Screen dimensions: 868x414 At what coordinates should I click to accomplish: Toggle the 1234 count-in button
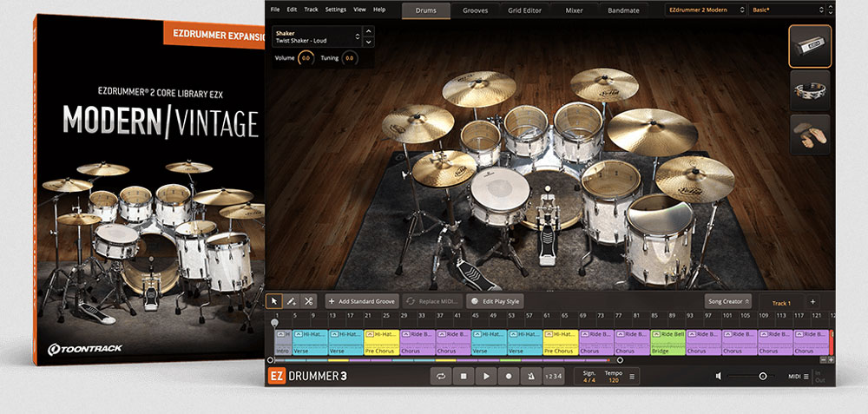(553, 377)
